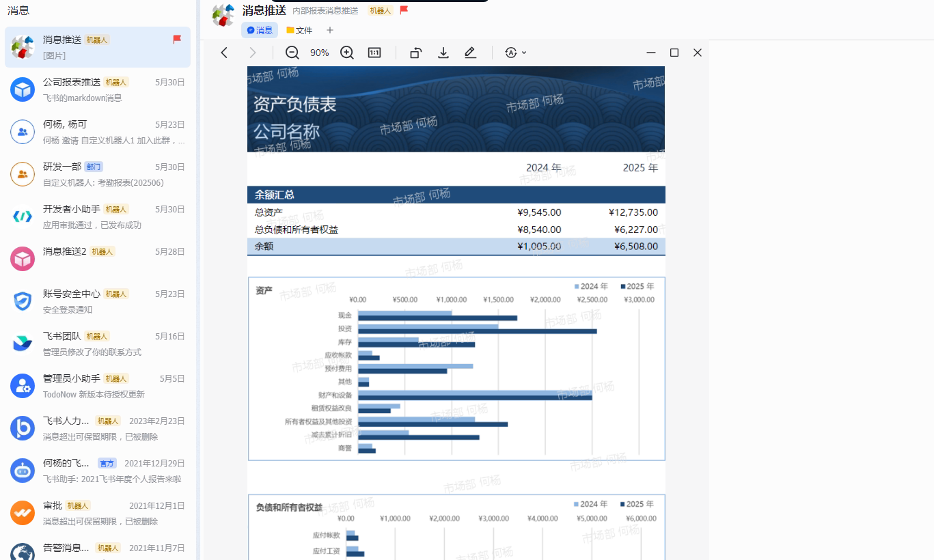Image resolution: width=934 pixels, height=560 pixels.
Task: Switch to the 文件 tab
Action: 299,30
